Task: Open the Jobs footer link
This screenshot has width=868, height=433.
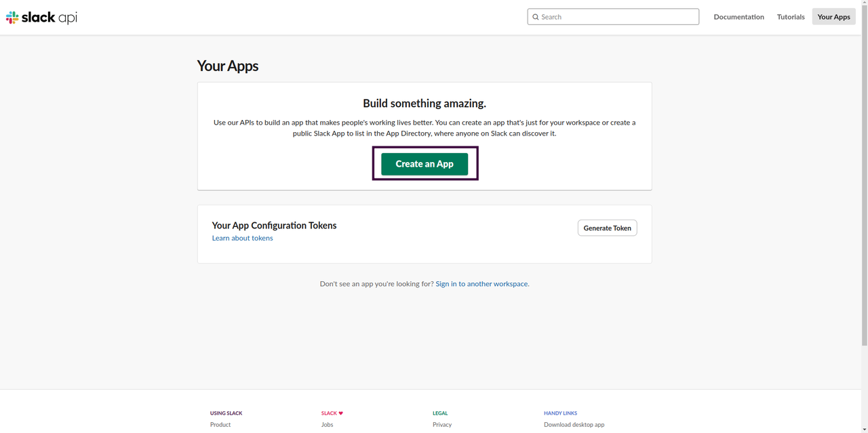Action: (x=327, y=425)
